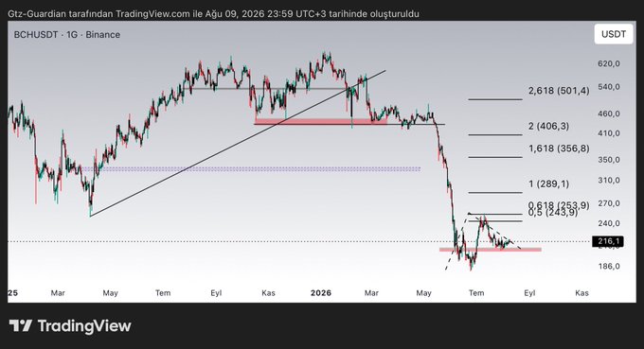
Task: Click the 540,0 price axis value
Action: pos(609,86)
